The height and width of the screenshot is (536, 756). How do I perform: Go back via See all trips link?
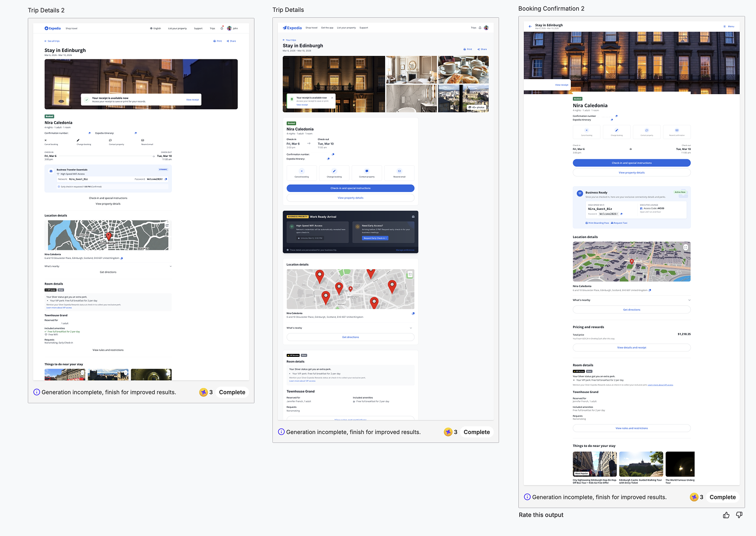[52, 41]
